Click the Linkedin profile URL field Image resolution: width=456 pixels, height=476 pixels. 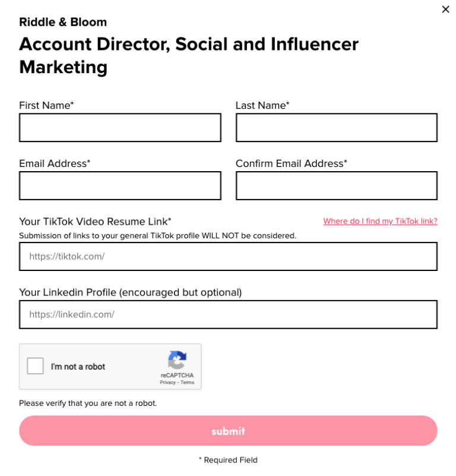pos(228,314)
